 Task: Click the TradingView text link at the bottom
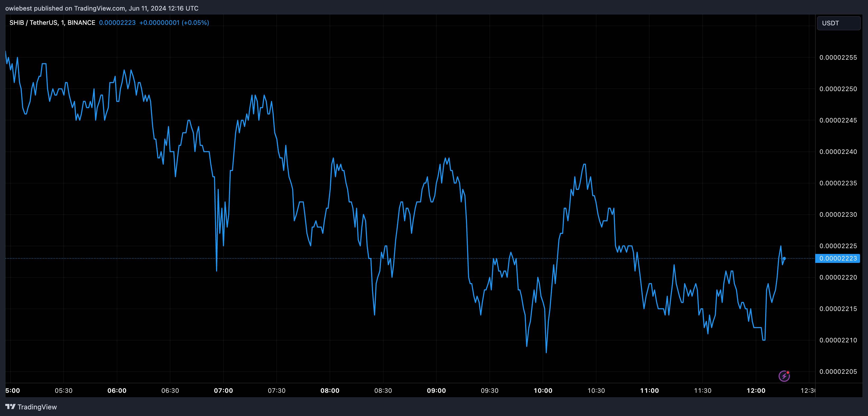click(x=37, y=407)
